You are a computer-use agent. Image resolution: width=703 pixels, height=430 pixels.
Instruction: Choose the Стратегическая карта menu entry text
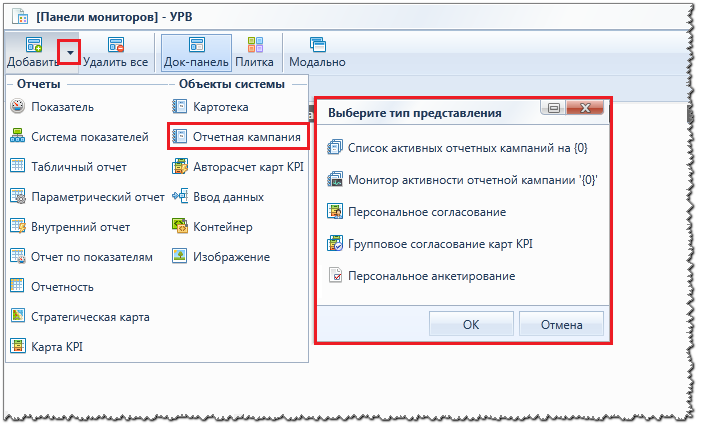90,317
